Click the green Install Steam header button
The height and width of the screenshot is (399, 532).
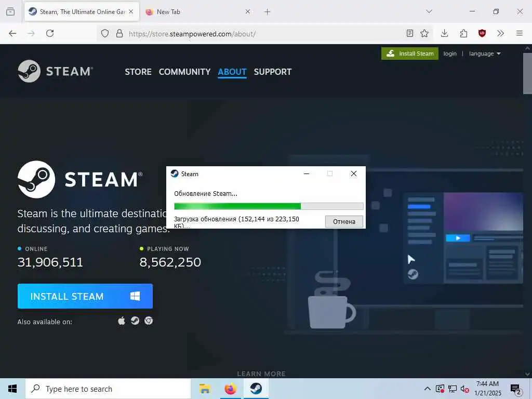tap(410, 54)
